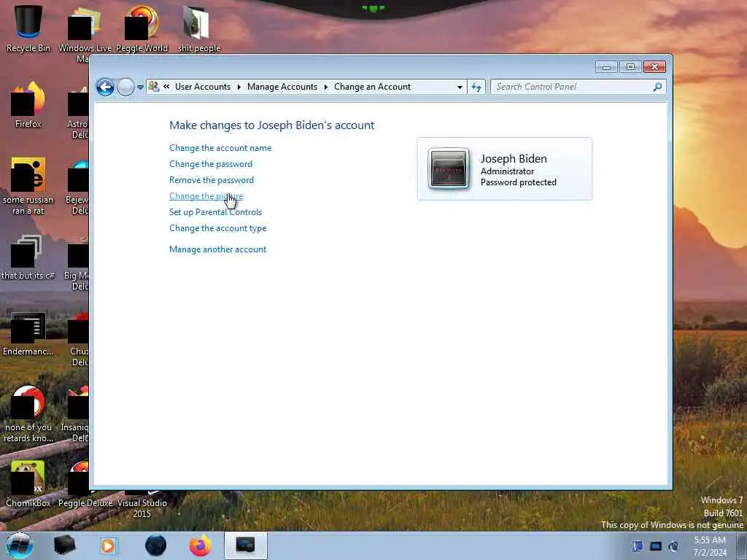
Task: Click the rightmost system tray icon before clock
Action: [x=673, y=546]
